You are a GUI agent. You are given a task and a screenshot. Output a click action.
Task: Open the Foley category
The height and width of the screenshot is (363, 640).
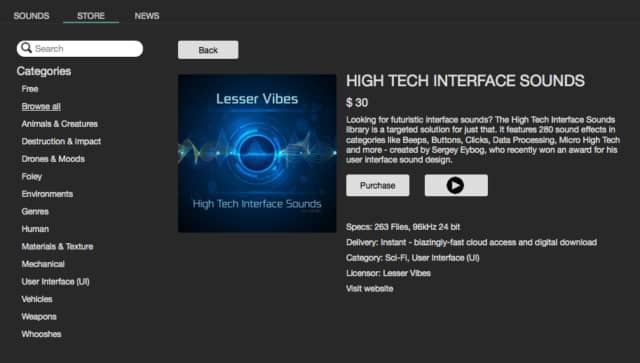[x=32, y=176]
